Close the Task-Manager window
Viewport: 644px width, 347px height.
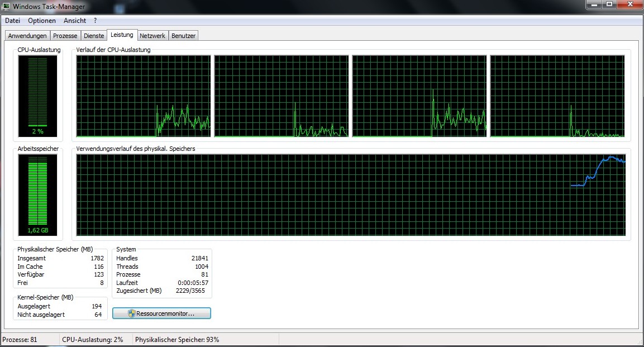631,4
